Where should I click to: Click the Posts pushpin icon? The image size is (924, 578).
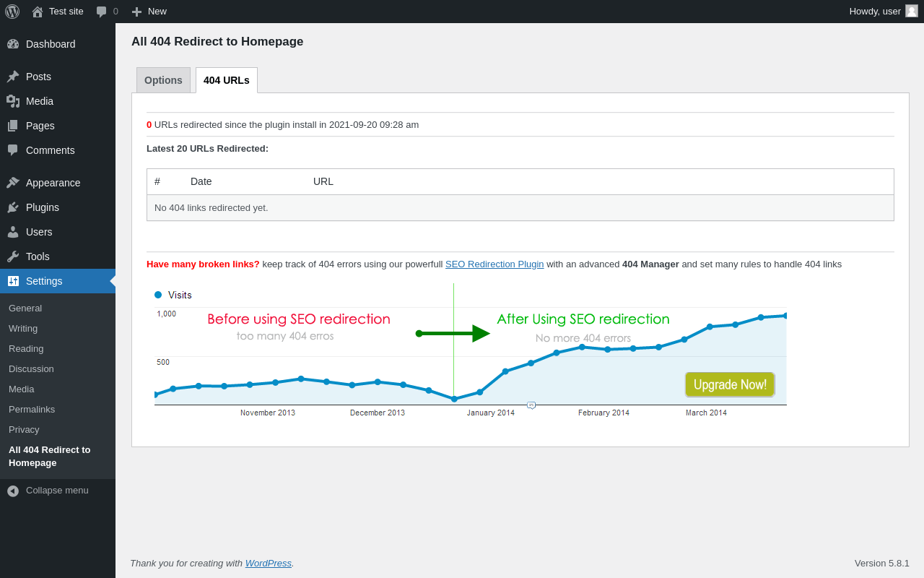coord(13,77)
